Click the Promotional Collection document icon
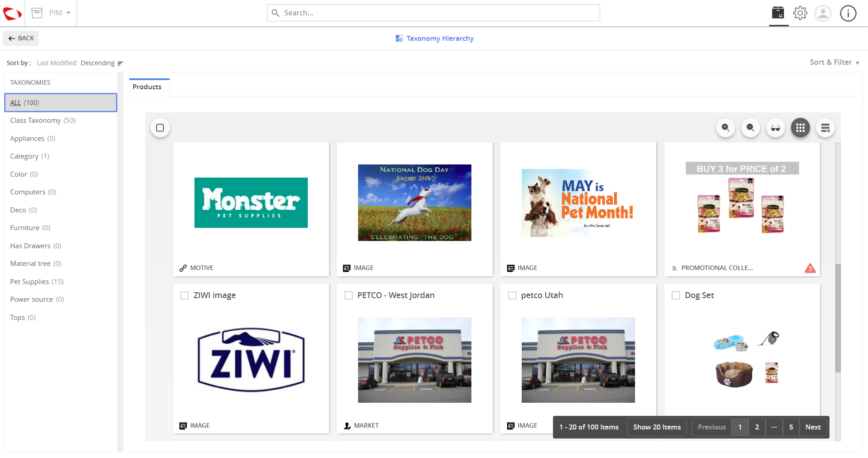 click(x=674, y=268)
